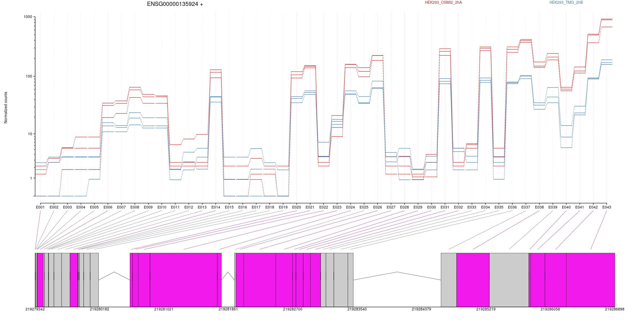Click the Normalized counts y-axis label
The height and width of the screenshot is (322, 644).
pyautogui.click(x=6, y=108)
